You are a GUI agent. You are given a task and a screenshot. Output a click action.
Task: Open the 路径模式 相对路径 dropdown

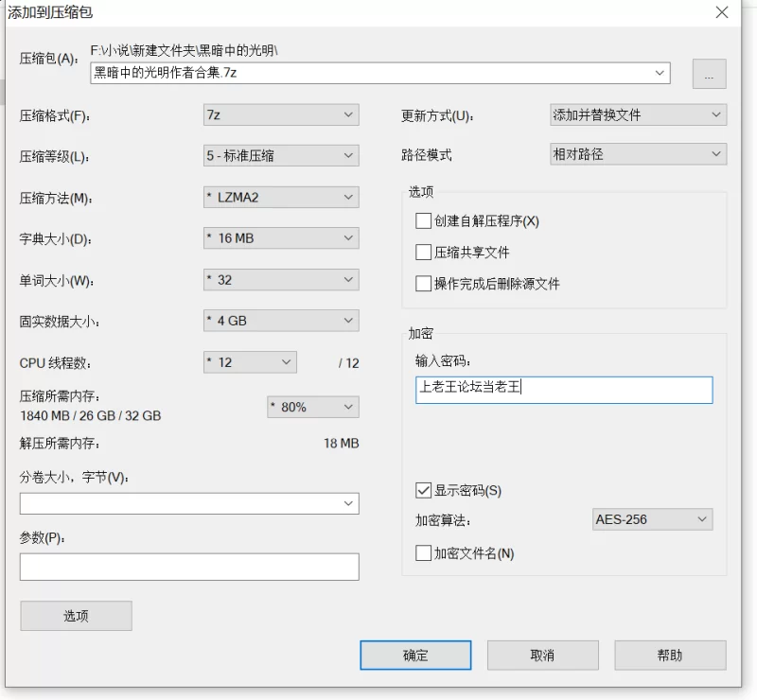point(638,154)
